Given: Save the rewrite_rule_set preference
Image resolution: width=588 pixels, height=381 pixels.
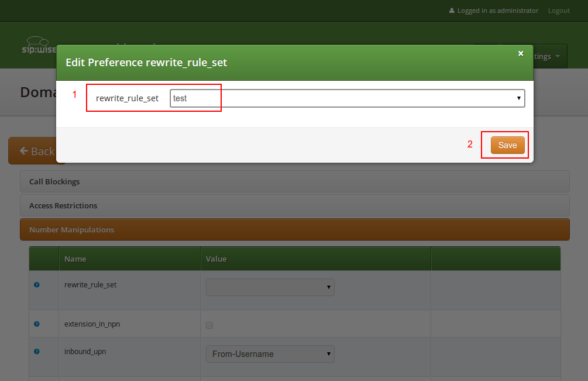Looking at the screenshot, I should tap(507, 145).
